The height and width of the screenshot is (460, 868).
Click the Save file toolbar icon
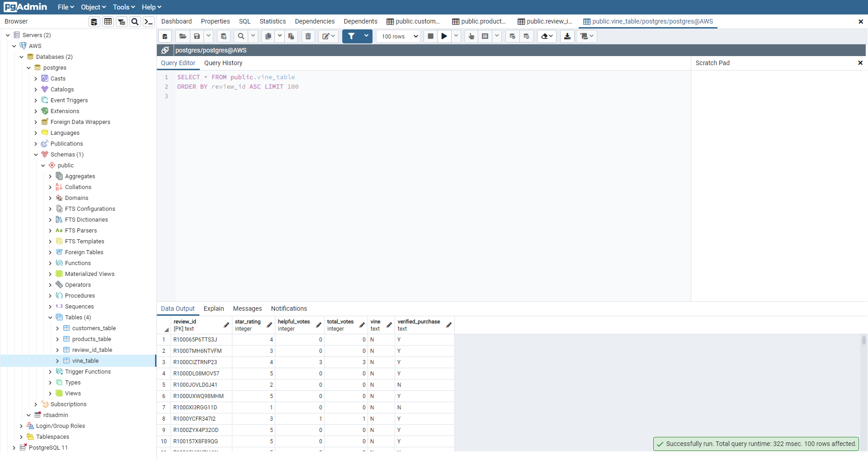tap(197, 36)
